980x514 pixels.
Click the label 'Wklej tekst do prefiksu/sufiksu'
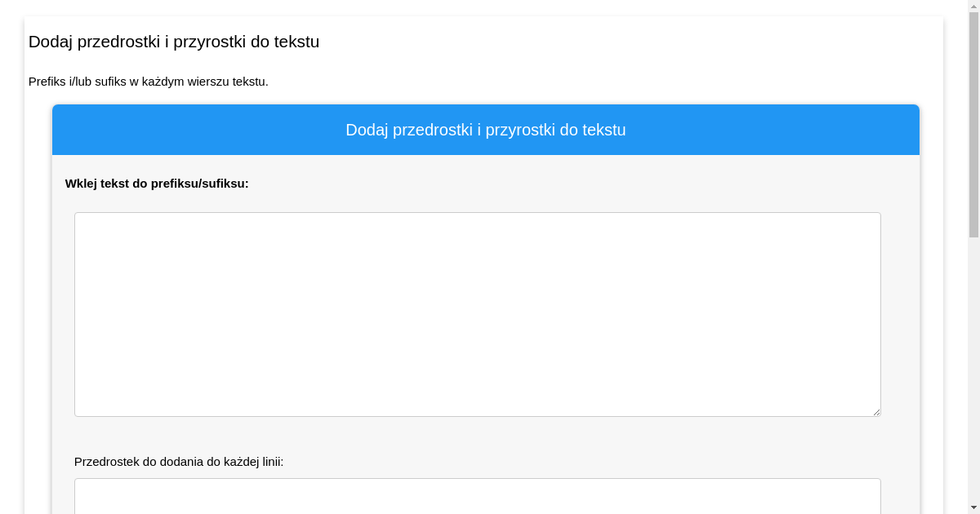[156, 184]
